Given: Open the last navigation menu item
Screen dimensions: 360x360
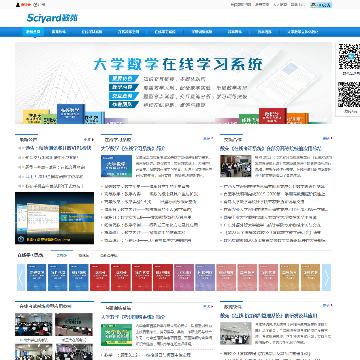Looking at the screenshot, I should click(x=302, y=32).
